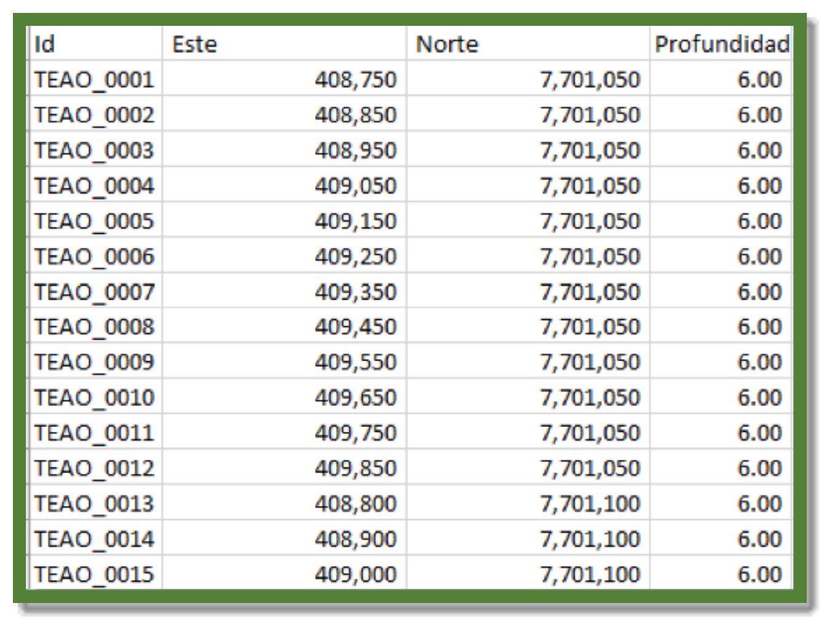Select the TEAO_0010 Id cell
The height and width of the screenshot is (635, 840).
click(x=94, y=398)
